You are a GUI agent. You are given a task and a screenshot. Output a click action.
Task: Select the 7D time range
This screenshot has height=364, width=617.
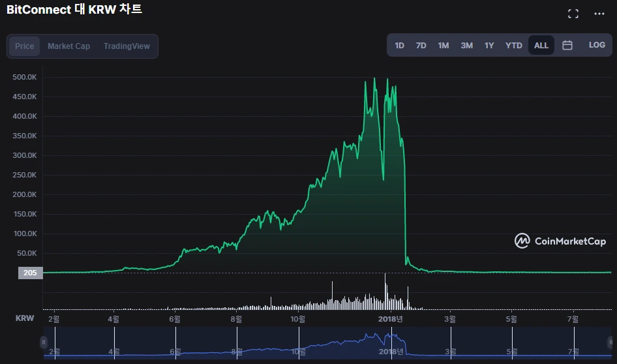click(421, 45)
